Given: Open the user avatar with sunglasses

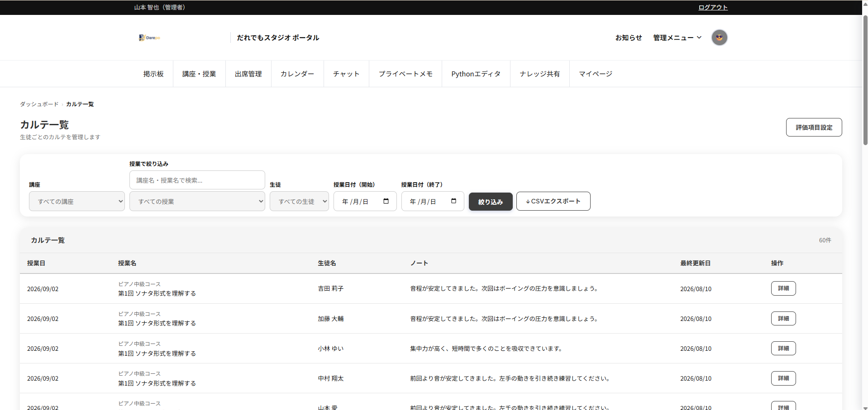Looking at the screenshot, I should pyautogui.click(x=719, y=38).
